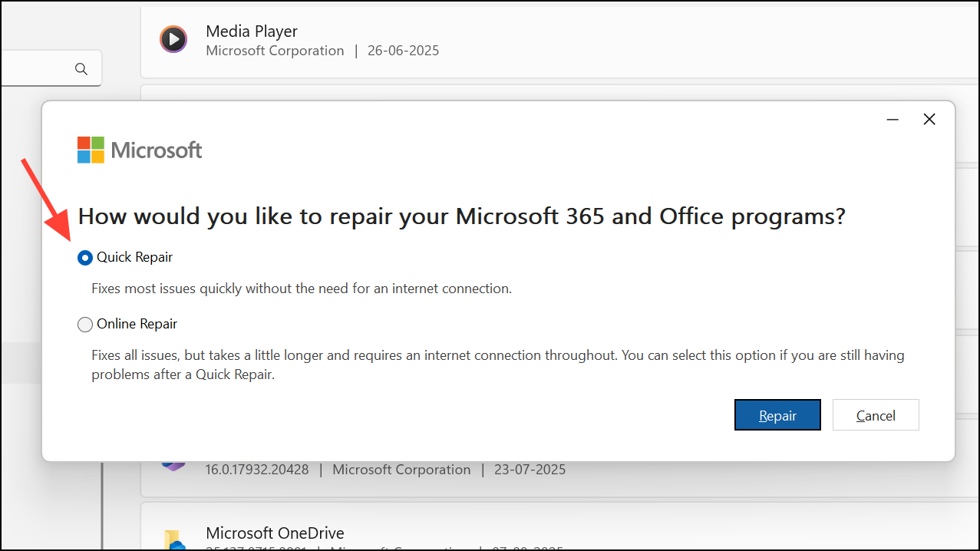The image size is (980, 551).
Task: Click the Microsoft OneDrive folder icon
Action: tap(174, 539)
